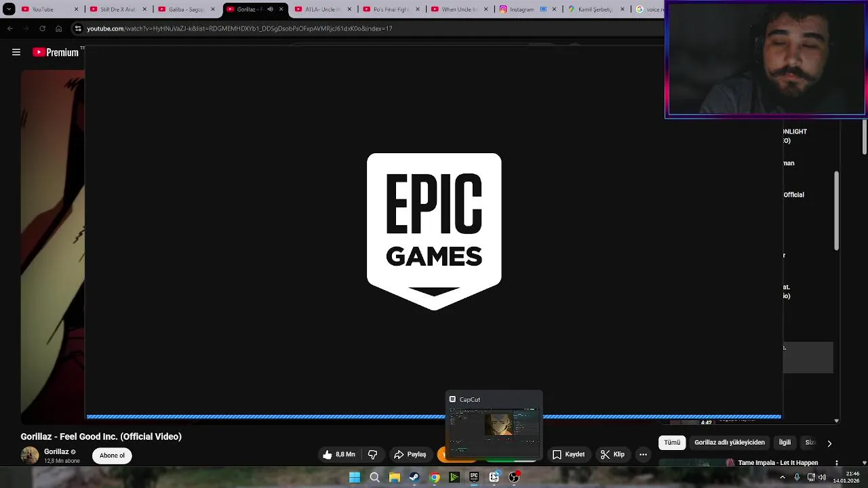
Task: Open Chrome from taskbar
Action: [x=435, y=477]
